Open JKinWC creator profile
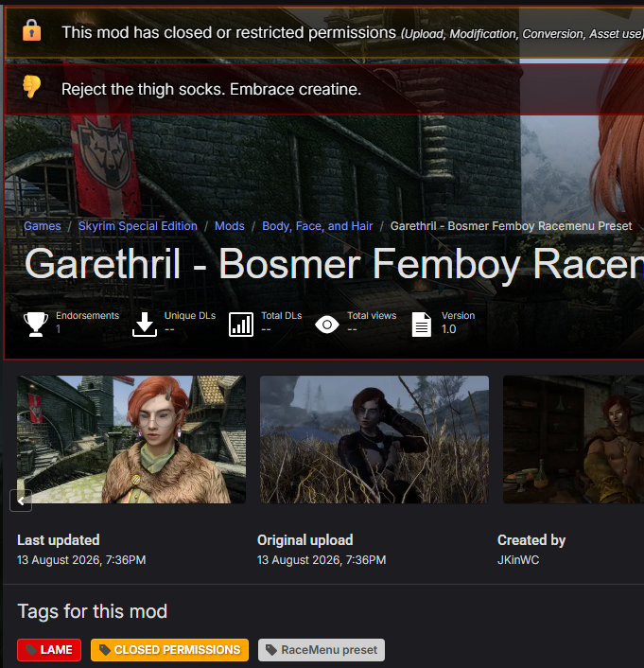644x668 pixels. (x=518, y=560)
